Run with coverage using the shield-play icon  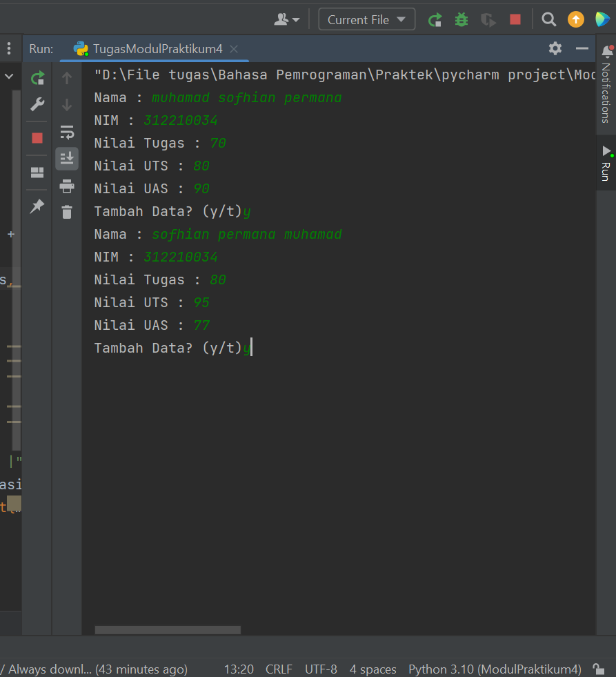[x=488, y=19]
